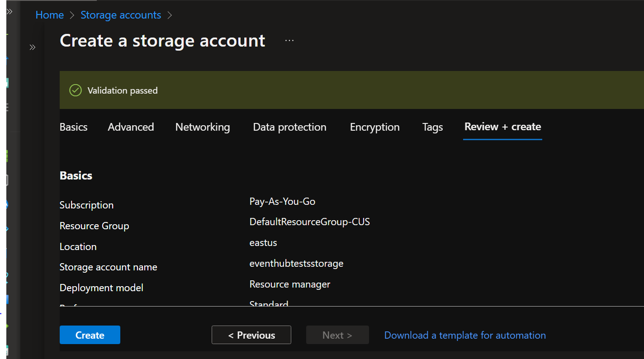Click the Previous button
The height and width of the screenshot is (359, 644).
(251, 335)
